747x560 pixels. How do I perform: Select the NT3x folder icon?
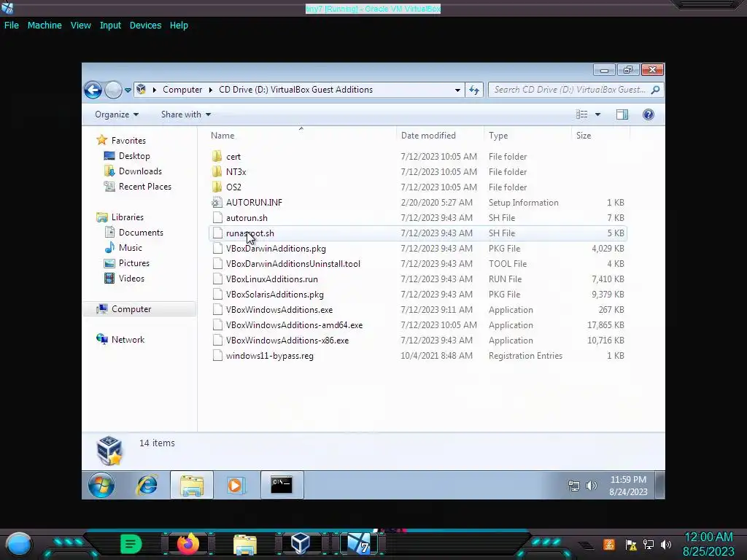point(217,171)
